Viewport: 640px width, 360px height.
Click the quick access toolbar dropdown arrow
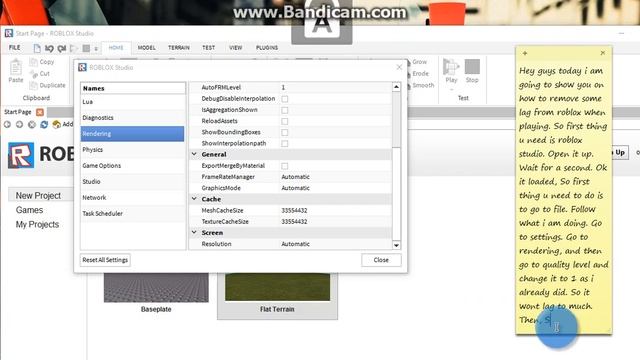[96, 49]
